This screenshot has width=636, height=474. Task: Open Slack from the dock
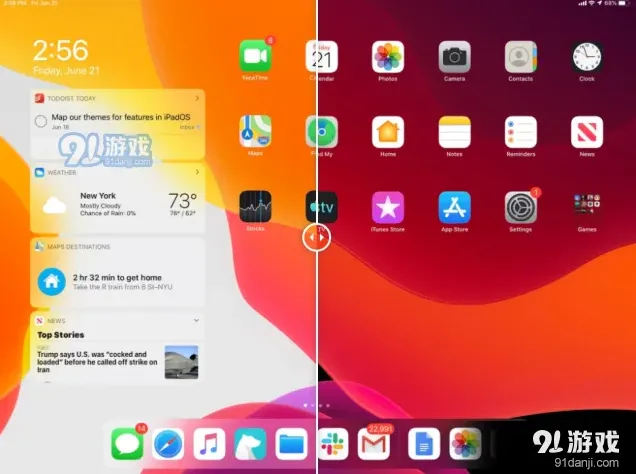332,444
